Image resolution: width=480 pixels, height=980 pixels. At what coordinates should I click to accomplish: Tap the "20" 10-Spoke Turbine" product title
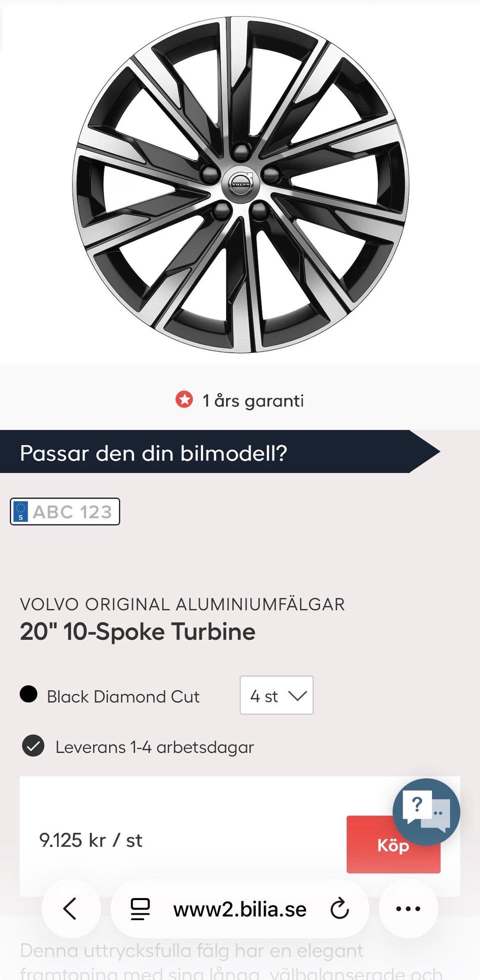pyautogui.click(x=137, y=632)
